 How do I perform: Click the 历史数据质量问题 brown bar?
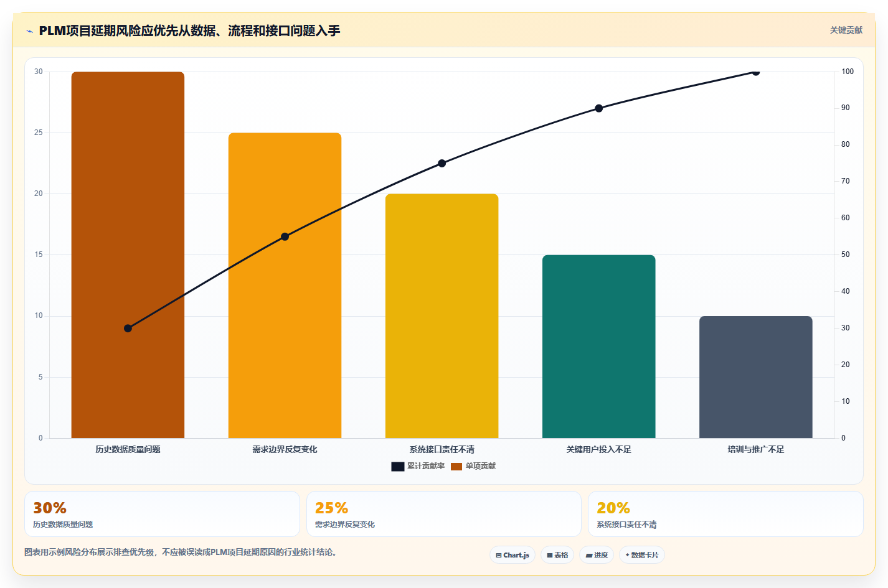pyautogui.click(x=128, y=255)
